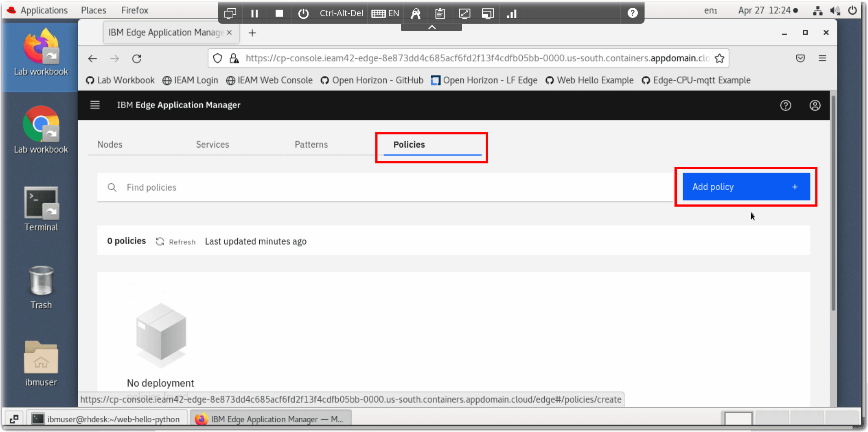Click the network status icon in system tray
This screenshot has width=868, height=432.
point(818,11)
